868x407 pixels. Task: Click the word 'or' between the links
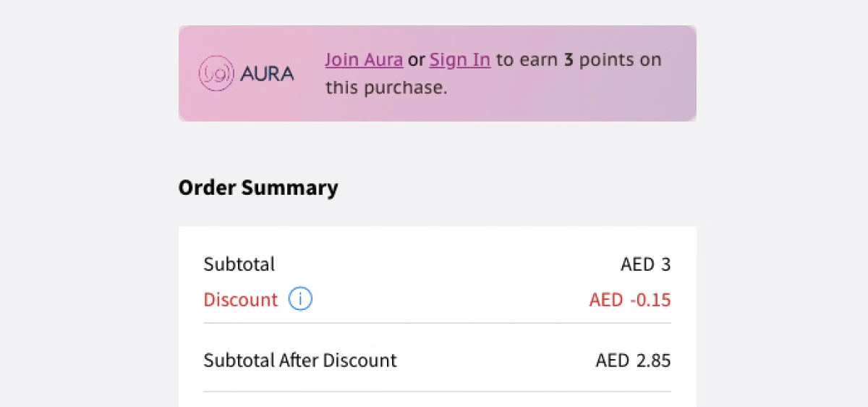(416, 59)
